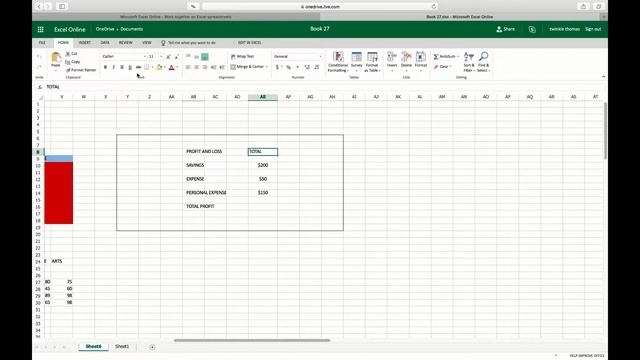
Task: Click the AutoSum sigma button
Action: click(446, 57)
